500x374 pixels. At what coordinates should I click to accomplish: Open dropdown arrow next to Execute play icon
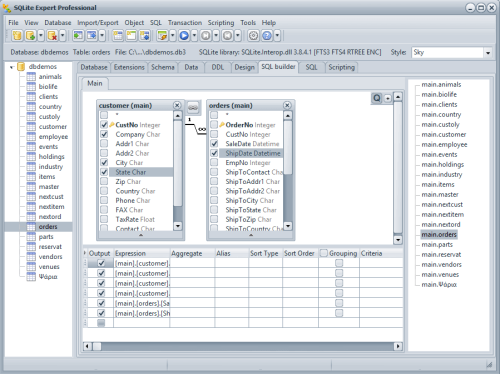pos(194,35)
